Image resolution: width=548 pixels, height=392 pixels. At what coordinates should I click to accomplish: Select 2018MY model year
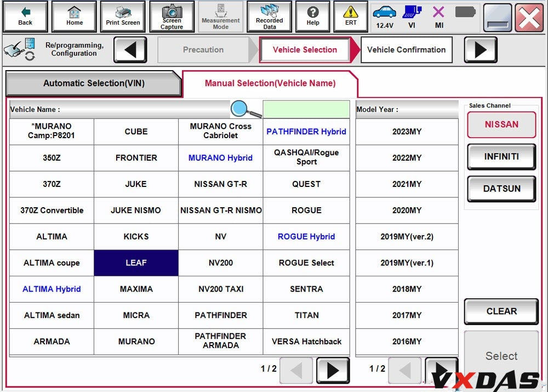pos(407,289)
